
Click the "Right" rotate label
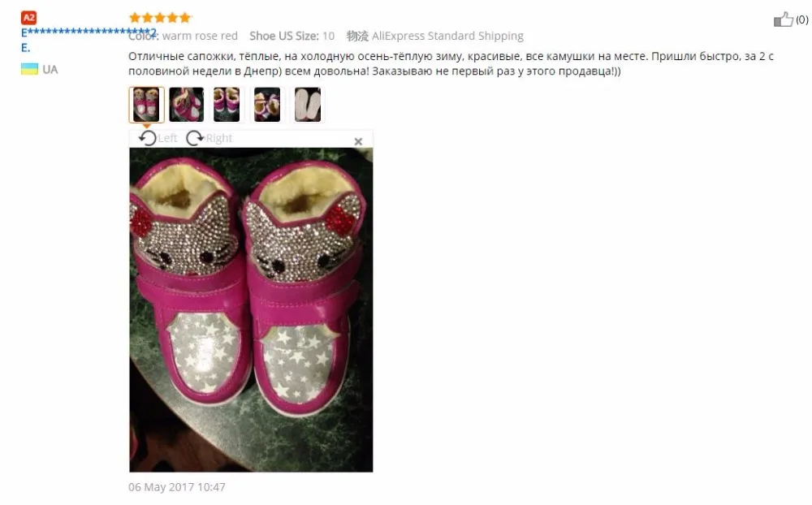(x=219, y=138)
